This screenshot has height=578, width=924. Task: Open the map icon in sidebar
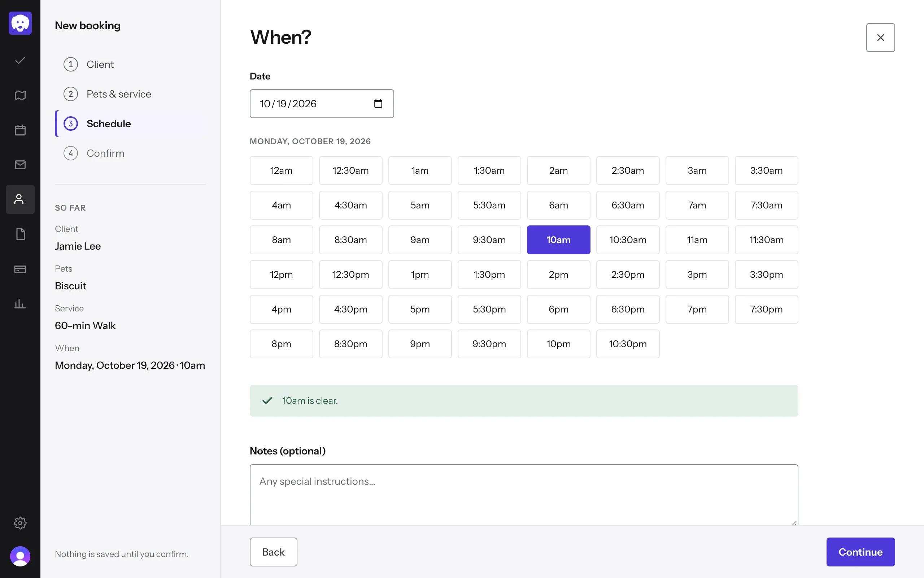click(x=20, y=95)
